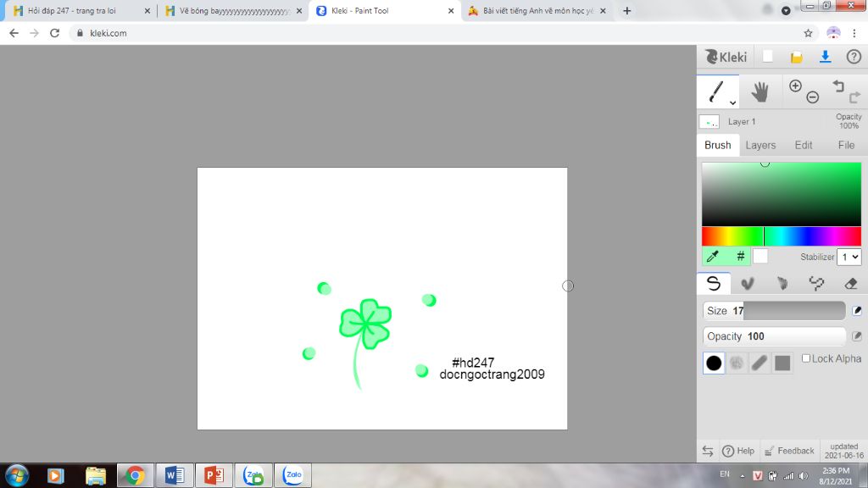This screenshot has width=868, height=488.
Task: Open Chrome three-dot menu
Action: coord(854,33)
